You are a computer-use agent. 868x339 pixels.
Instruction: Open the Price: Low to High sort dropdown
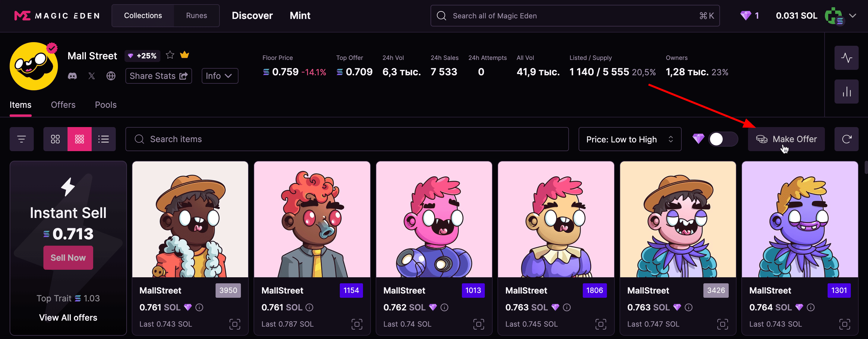[x=630, y=139]
